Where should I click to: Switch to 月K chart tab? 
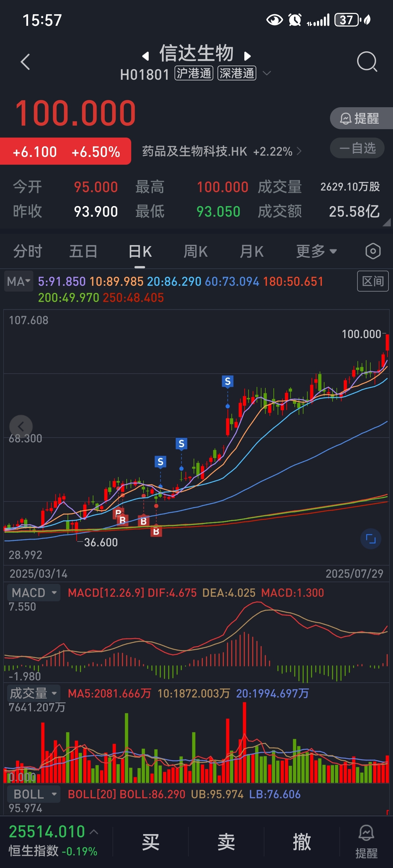tap(251, 251)
